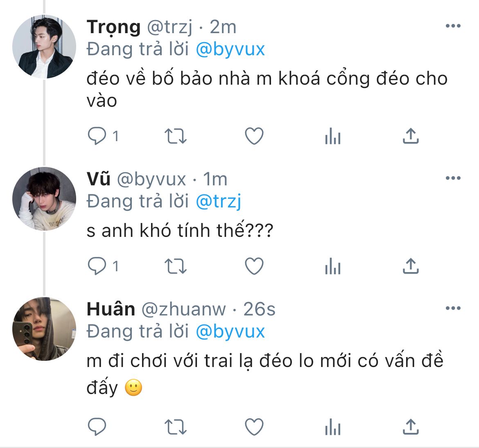Open more options for Huân's tweet
Screen dimensions: 479x448
point(453,308)
